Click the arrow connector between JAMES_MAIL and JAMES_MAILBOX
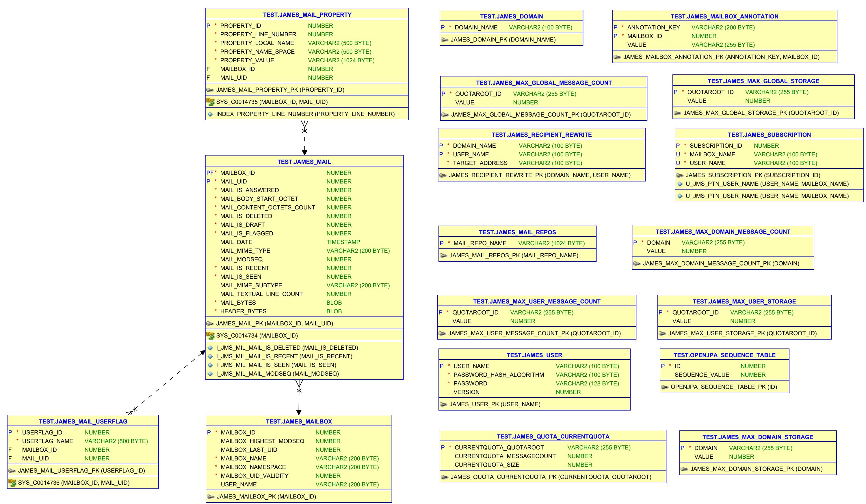This screenshot has height=504, width=866. click(299, 401)
